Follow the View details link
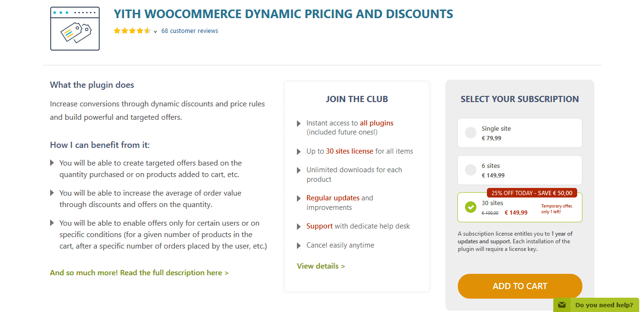The height and width of the screenshot is (312, 644). pos(321,266)
